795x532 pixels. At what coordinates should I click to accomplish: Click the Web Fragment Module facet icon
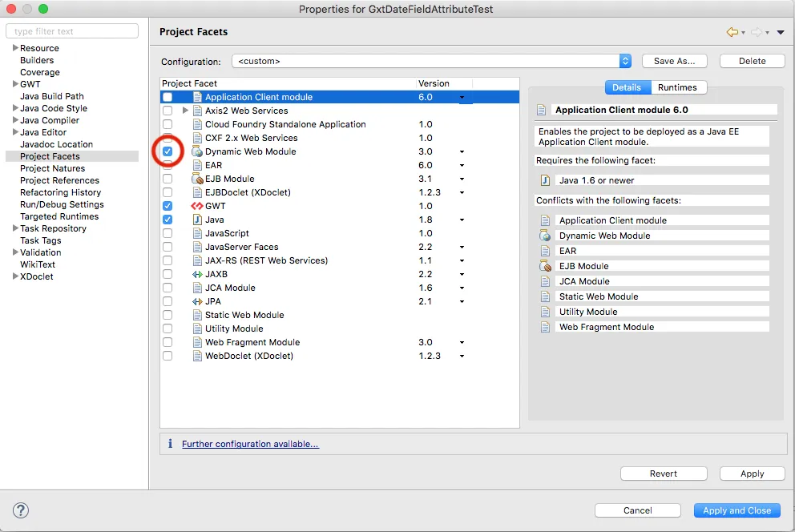(x=197, y=342)
